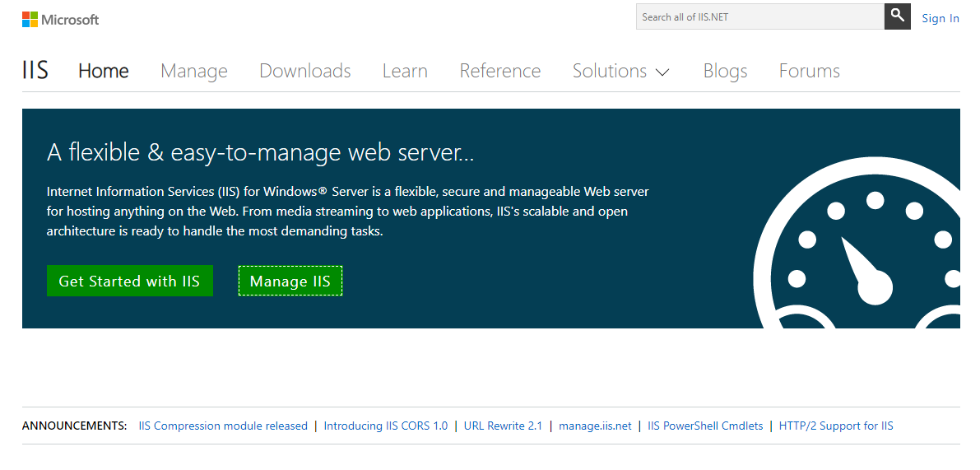The image size is (980, 470).
Task: Click the IIS site logo
Action: coord(35,71)
